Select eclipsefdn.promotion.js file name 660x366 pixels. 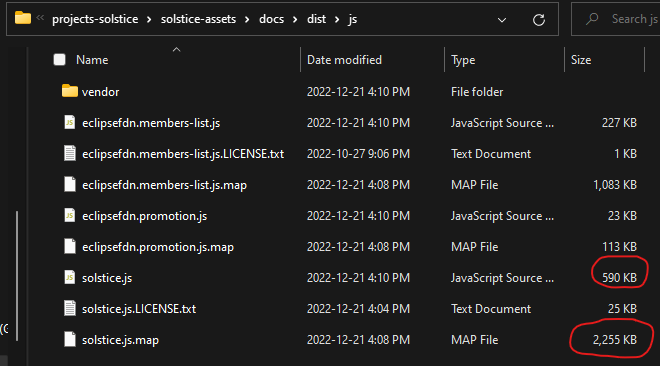point(145,216)
